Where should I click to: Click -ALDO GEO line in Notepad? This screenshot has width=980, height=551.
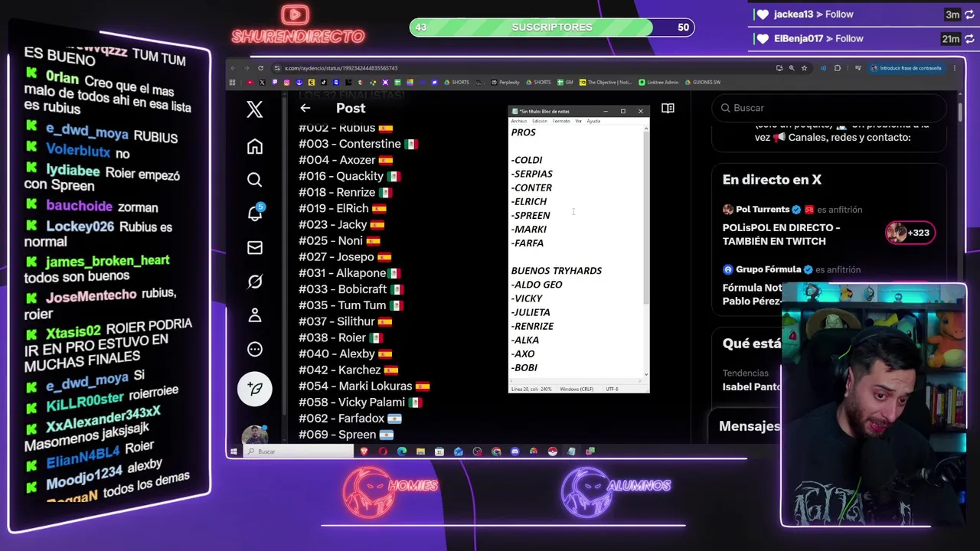pyautogui.click(x=537, y=285)
